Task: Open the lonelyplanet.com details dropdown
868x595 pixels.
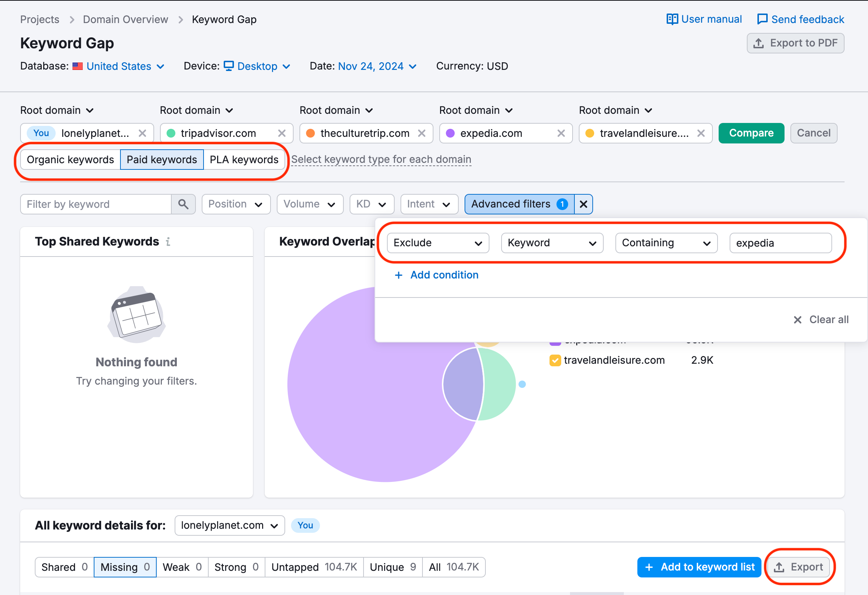Action: point(230,525)
